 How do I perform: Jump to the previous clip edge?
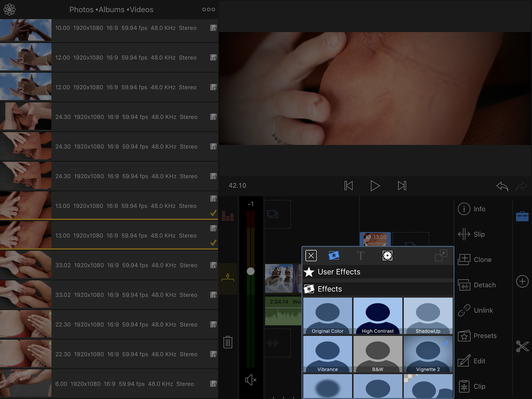coord(348,186)
